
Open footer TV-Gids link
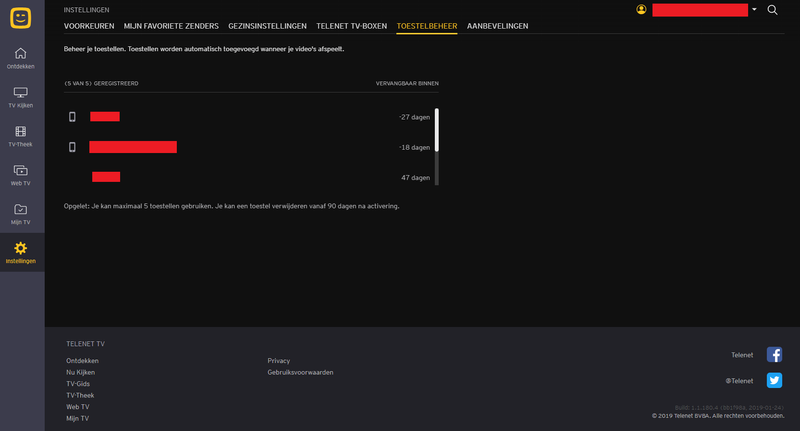(x=78, y=384)
